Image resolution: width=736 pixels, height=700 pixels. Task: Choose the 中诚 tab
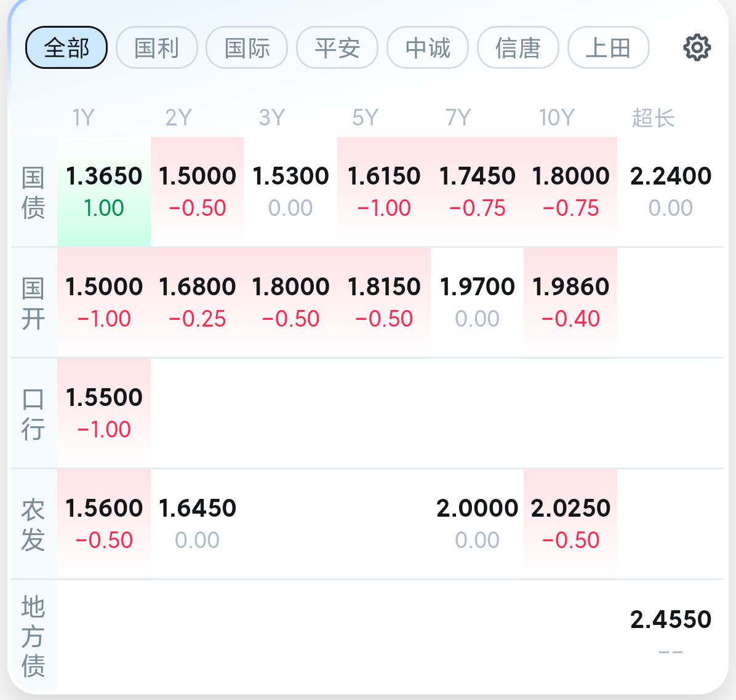428,47
